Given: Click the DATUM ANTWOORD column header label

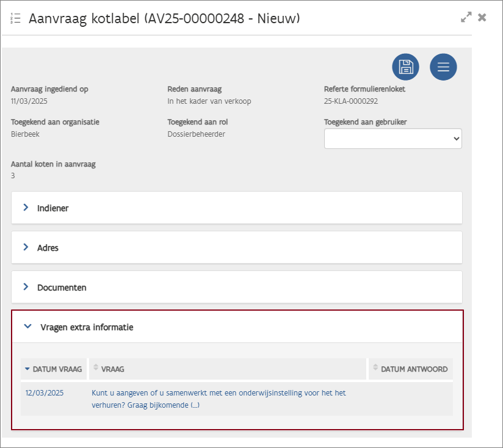Looking at the screenshot, I should pyautogui.click(x=414, y=369).
